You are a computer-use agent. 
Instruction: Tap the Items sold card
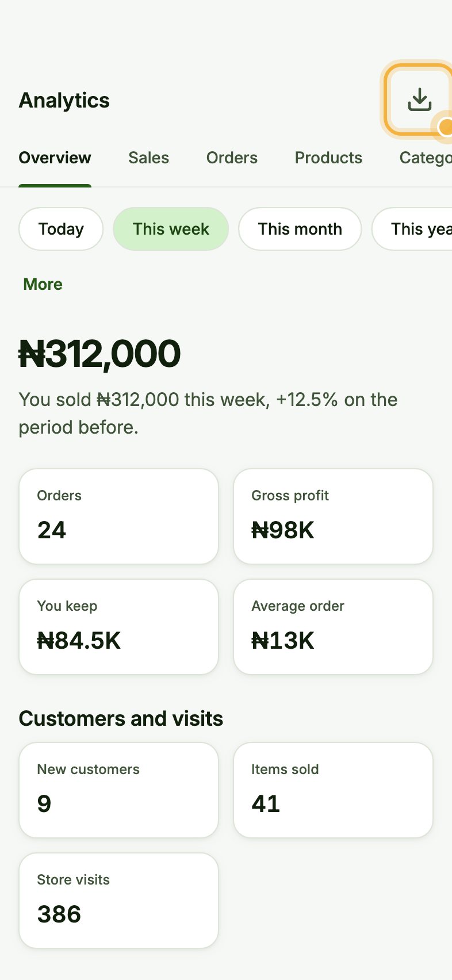coord(333,790)
